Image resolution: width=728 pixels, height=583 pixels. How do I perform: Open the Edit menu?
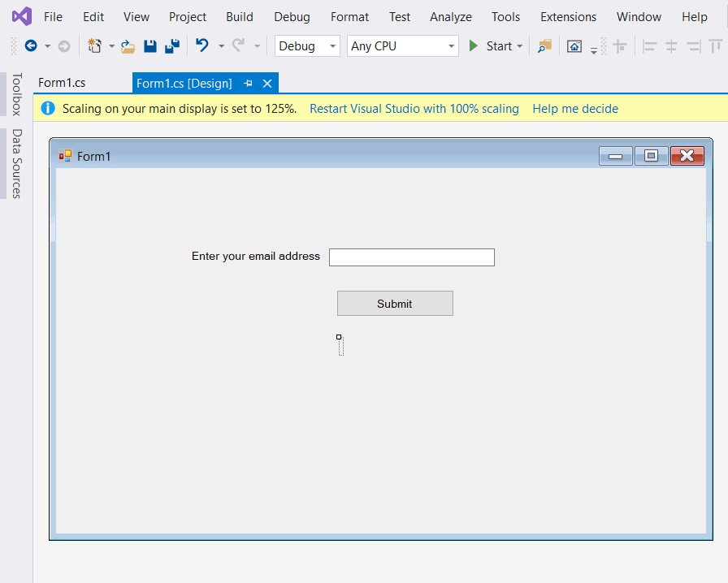(93, 17)
